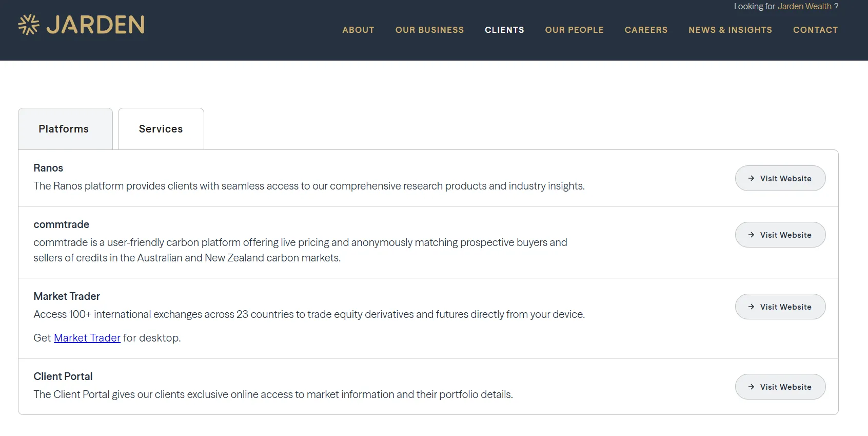Open the About menu item
Screen dimensions: 868x436
click(358, 30)
